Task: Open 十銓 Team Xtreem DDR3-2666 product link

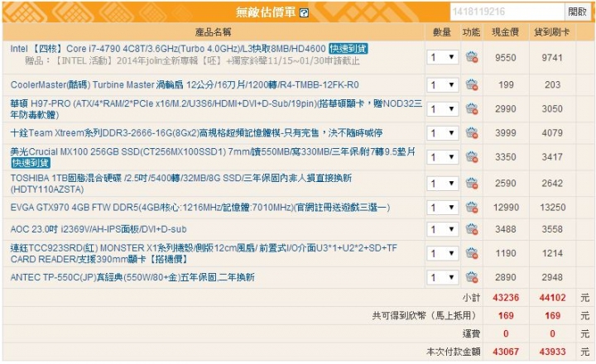Action: click(x=196, y=133)
